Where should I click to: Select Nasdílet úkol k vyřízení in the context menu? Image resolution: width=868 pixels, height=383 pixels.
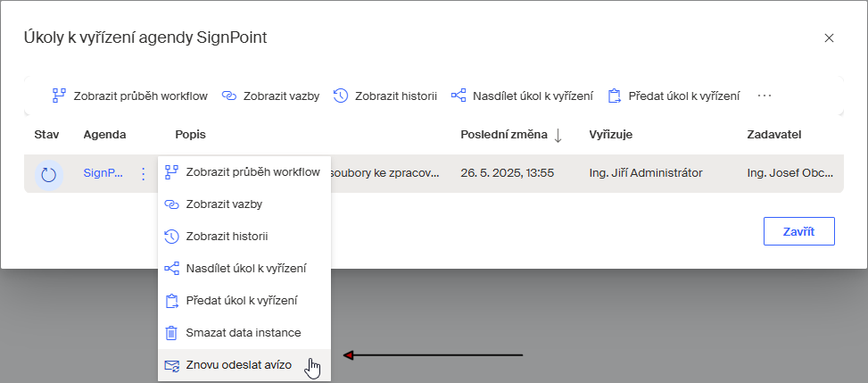[x=245, y=268]
